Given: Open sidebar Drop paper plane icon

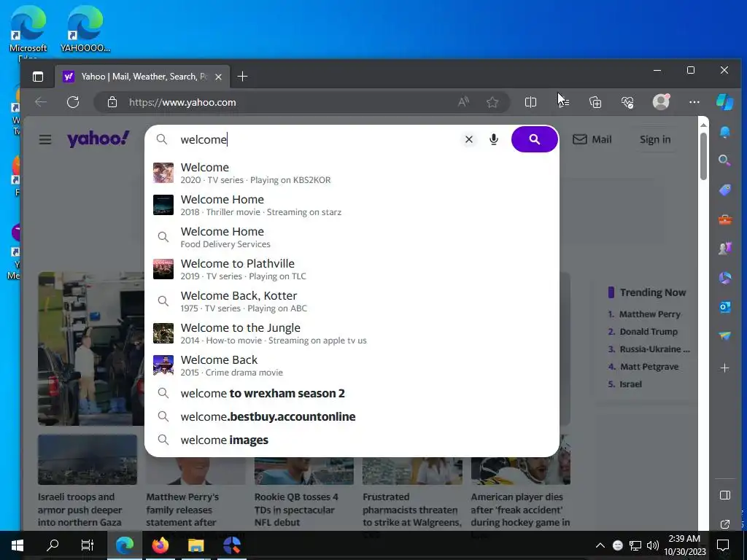Looking at the screenshot, I should click(724, 336).
